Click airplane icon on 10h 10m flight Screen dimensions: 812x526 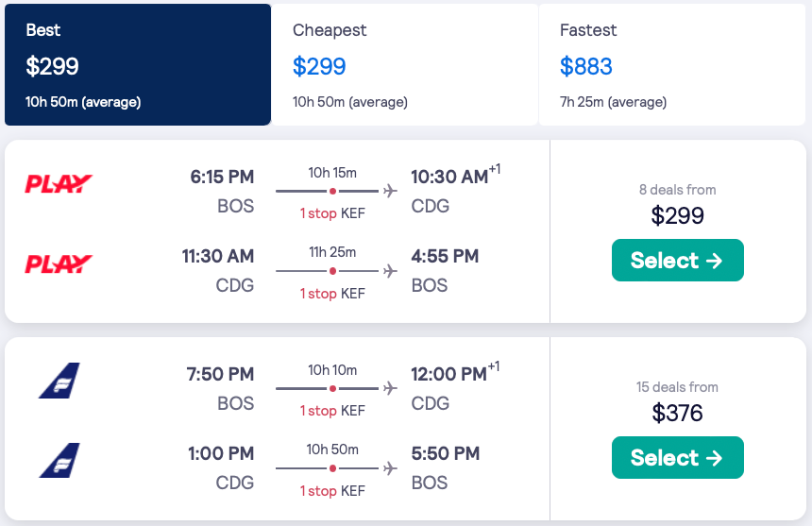[390, 388]
